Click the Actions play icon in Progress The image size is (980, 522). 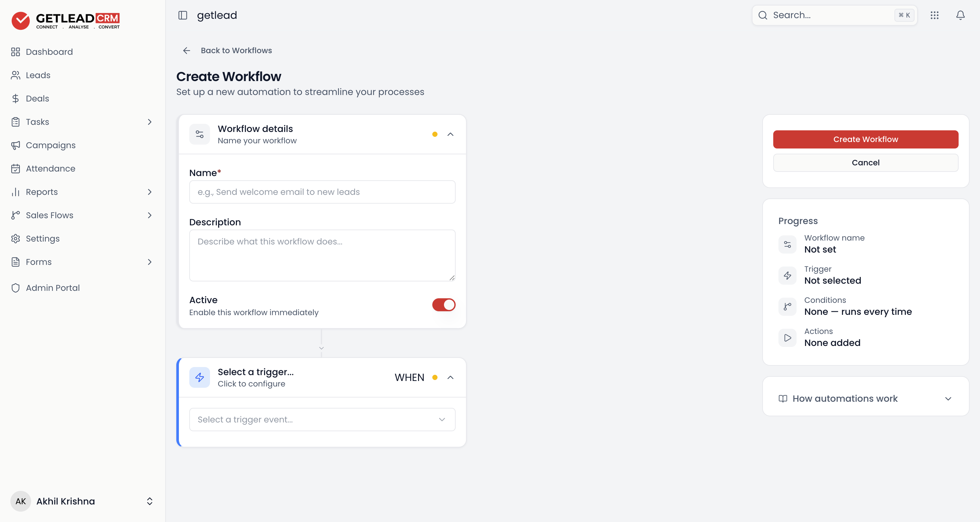coord(787,337)
